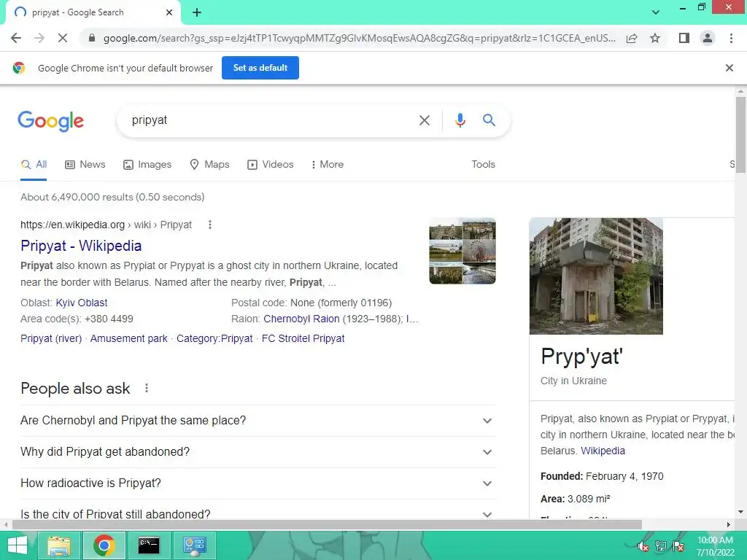This screenshot has height=560, width=747.
Task: Open the More search categories menu
Action: click(x=327, y=164)
